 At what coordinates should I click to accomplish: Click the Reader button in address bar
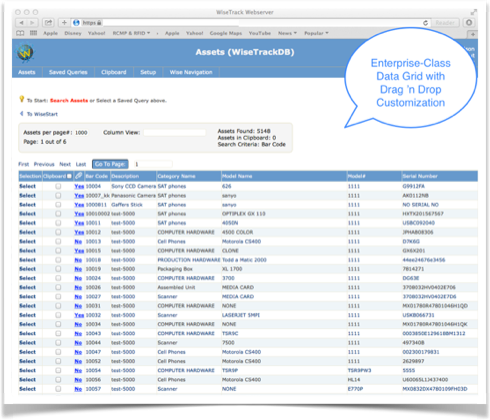pyautogui.click(x=445, y=23)
